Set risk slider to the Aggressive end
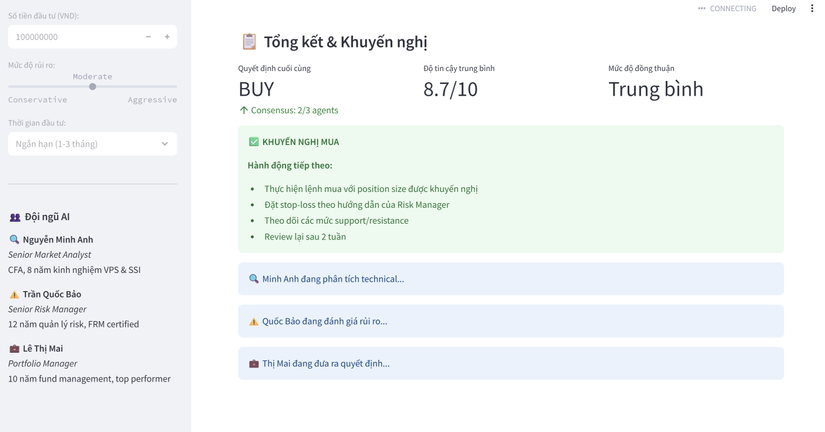Image resolution: width=825 pixels, height=432 pixels. pyautogui.click(x=176, y=86)
